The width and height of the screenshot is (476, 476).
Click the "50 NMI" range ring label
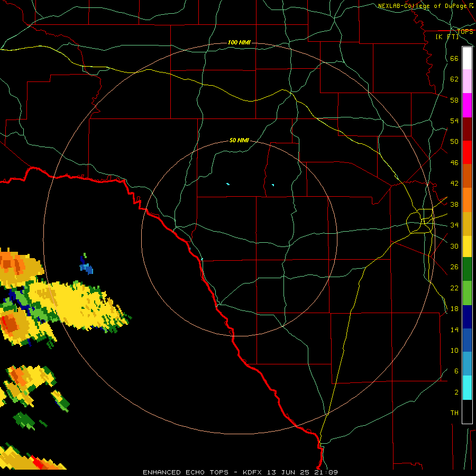point(239,140)
